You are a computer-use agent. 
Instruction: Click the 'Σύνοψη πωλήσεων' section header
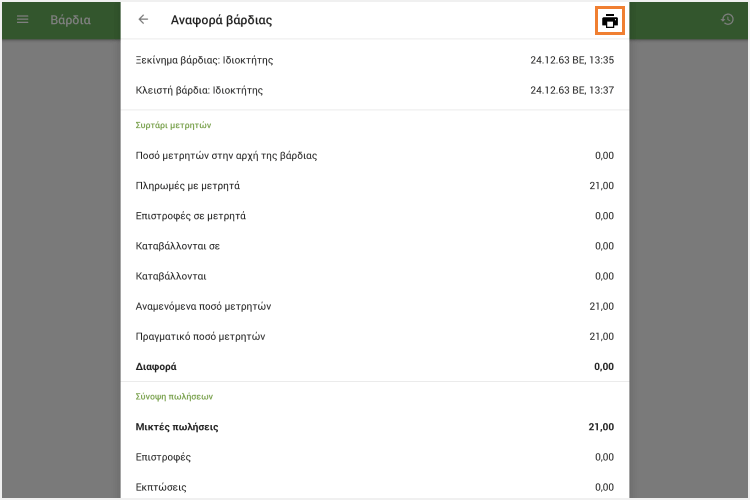click(174, 396)
